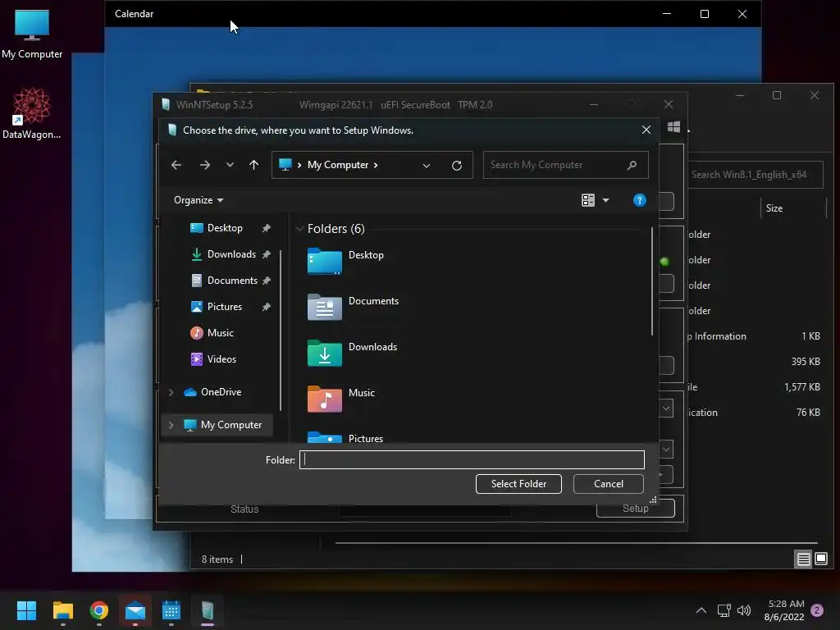Switch Explorer to large icons view

pyautogui.click(x=821, y=559)
